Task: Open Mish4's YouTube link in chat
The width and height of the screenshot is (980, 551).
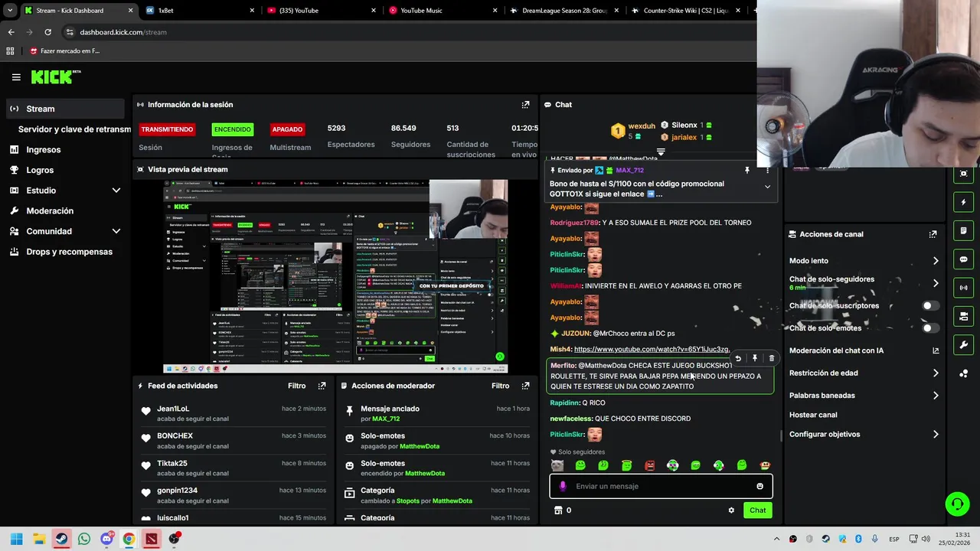Action: (652, 349)
